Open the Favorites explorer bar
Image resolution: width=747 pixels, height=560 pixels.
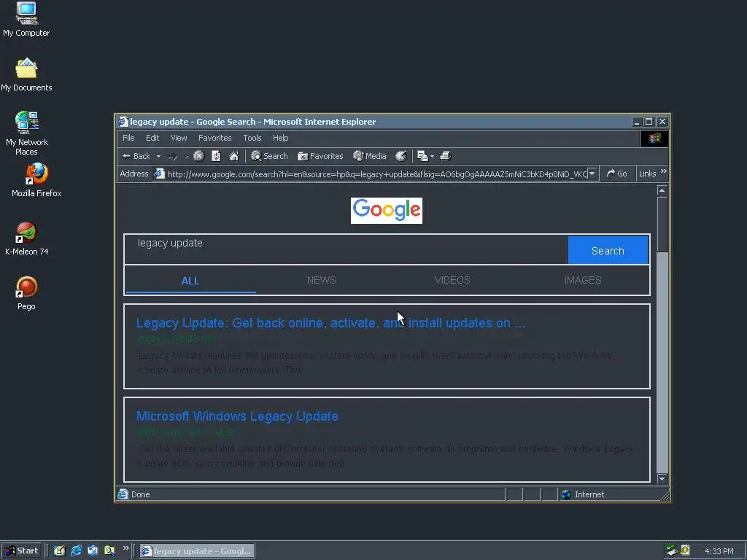coord(320,156)
